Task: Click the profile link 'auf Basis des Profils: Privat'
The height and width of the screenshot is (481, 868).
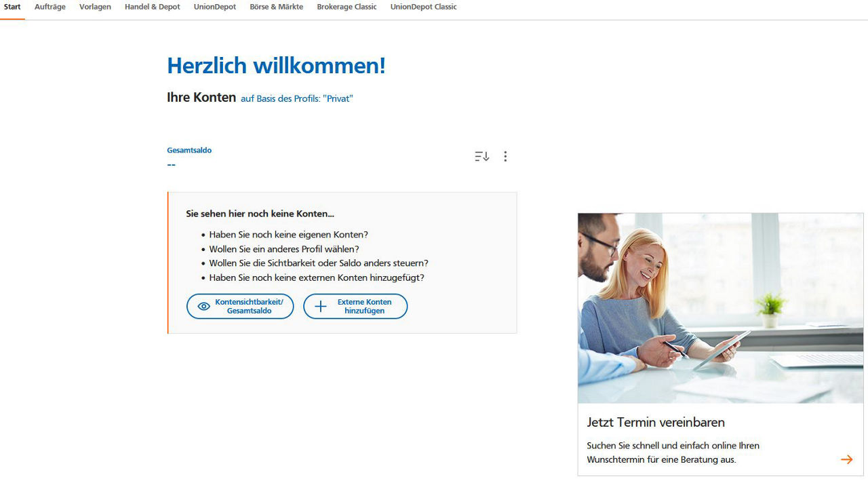Action: point(297,98)
